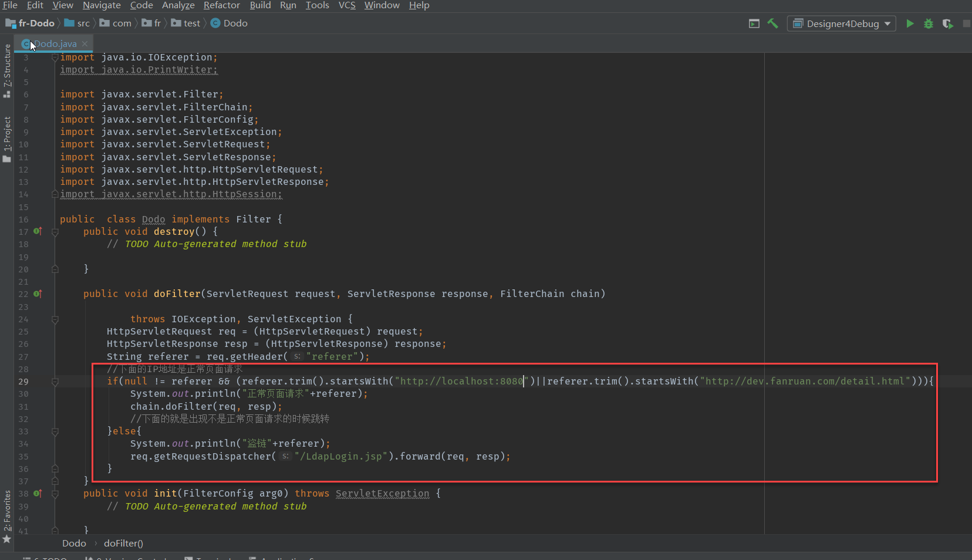
Task: Run with coverage shield icon
Action: (x=947, y=23)
